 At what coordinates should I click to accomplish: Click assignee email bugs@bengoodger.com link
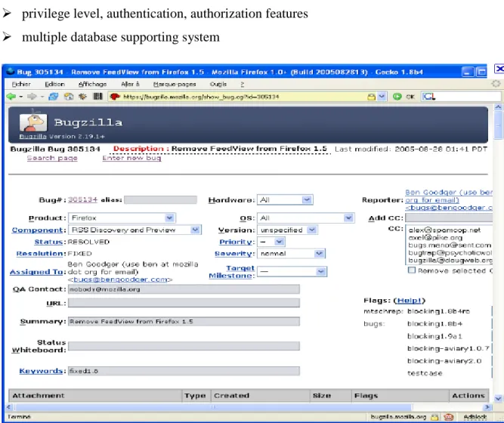pyautogui.click(x=121, y=279)
